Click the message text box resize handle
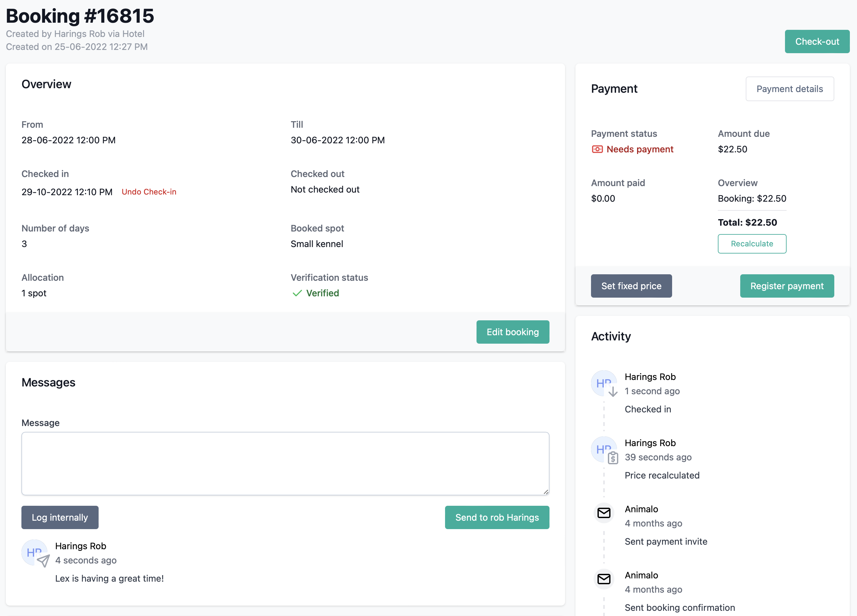This screenshot has width=857, height=616. (x=546, y=492)
